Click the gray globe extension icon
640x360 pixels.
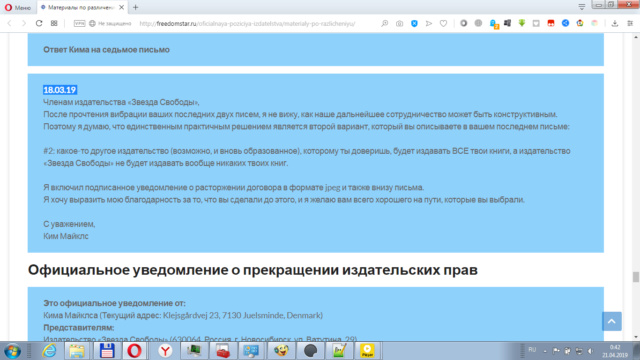[x=478, y=24]
